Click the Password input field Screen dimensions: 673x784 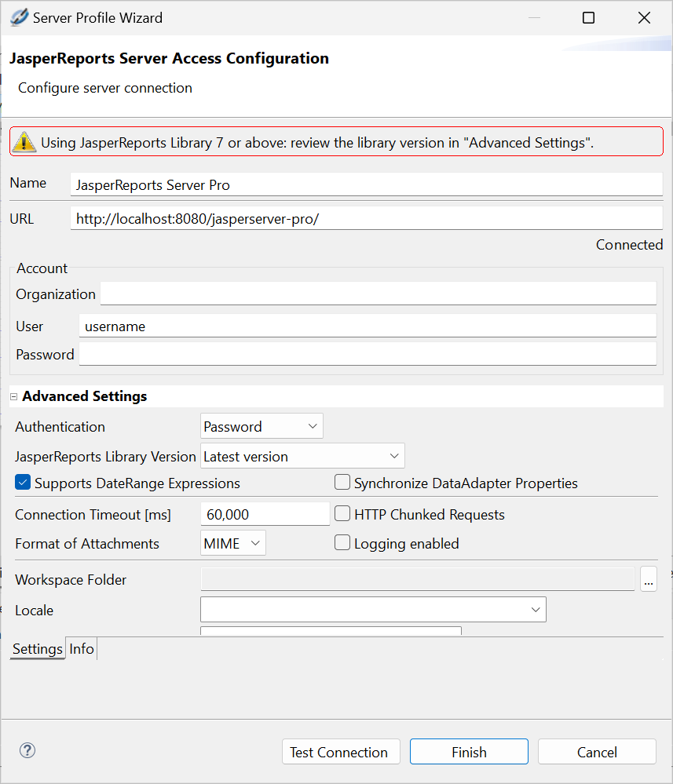(x=368, y=354)
